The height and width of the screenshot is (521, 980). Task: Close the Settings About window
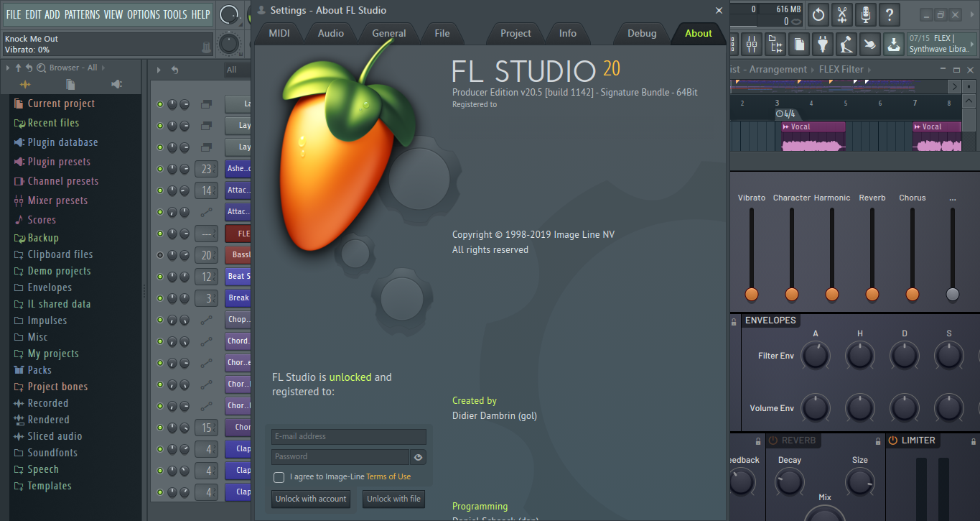(x=719, y=10)
